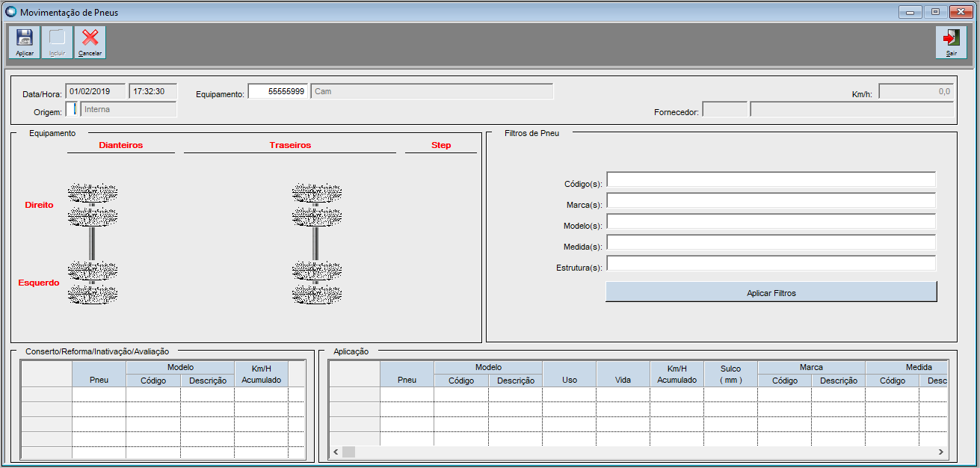Click Km/H Acumulado header in Conserto grid

[x=261, y=374]
